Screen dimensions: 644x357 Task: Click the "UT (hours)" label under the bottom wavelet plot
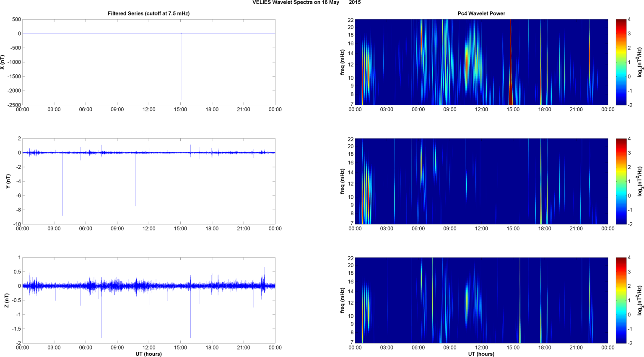pos(481,354)
